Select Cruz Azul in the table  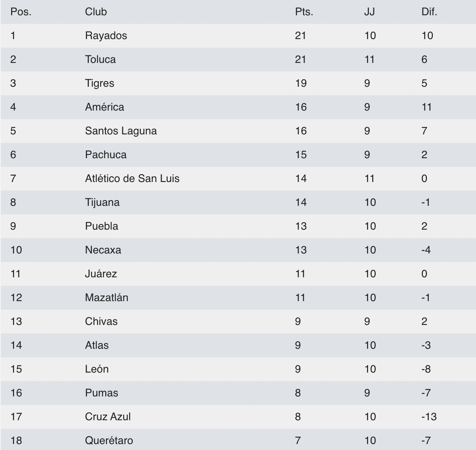(108, 417)
